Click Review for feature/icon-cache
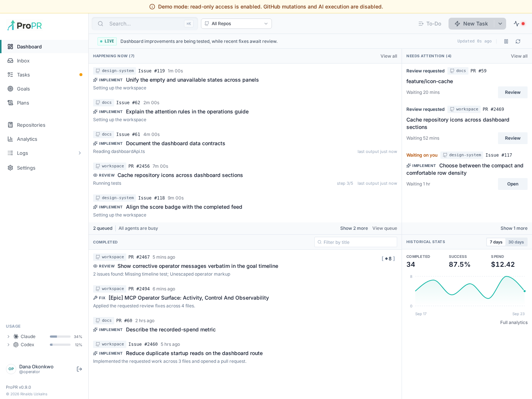 click(x=513, y=92)
